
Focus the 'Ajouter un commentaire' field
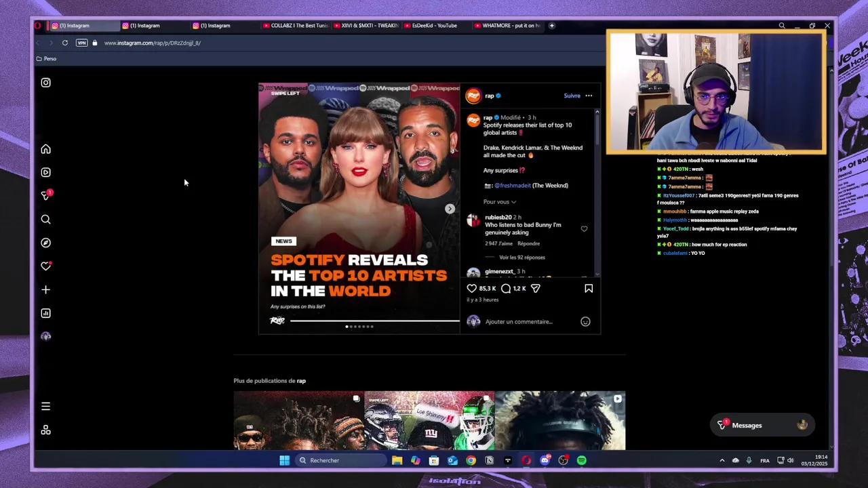pyautogui.click(x=519, y=322)
